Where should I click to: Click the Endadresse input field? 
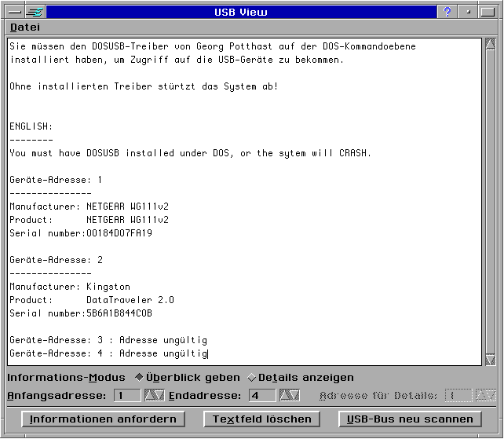[262, 395]
